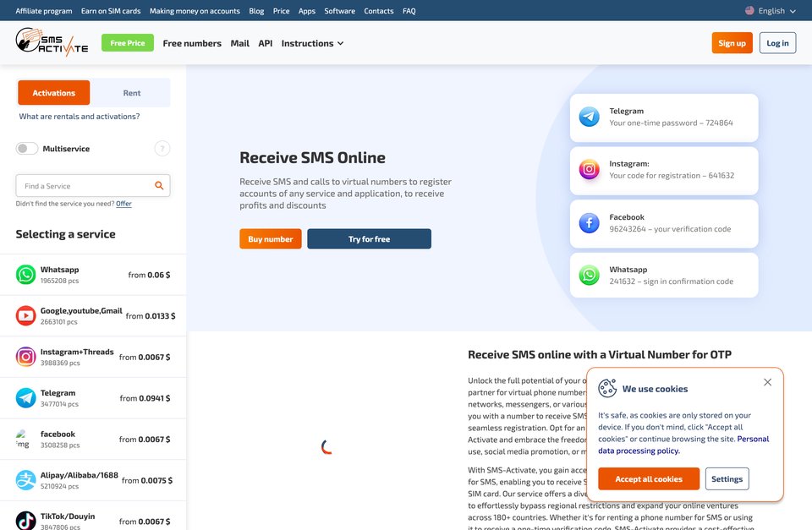Click the Telegram service icon in the list
Viewport: 812px width, 530px height.
tap(25, 398)
